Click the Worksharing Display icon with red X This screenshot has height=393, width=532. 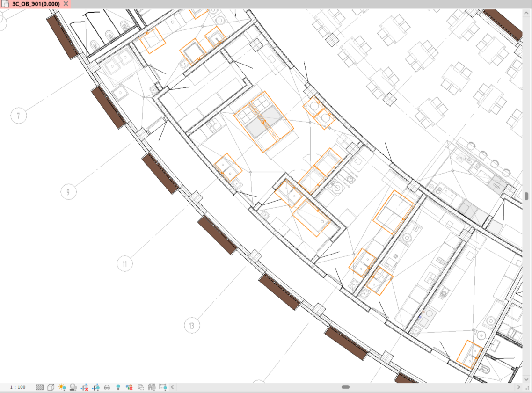[130, 387]
